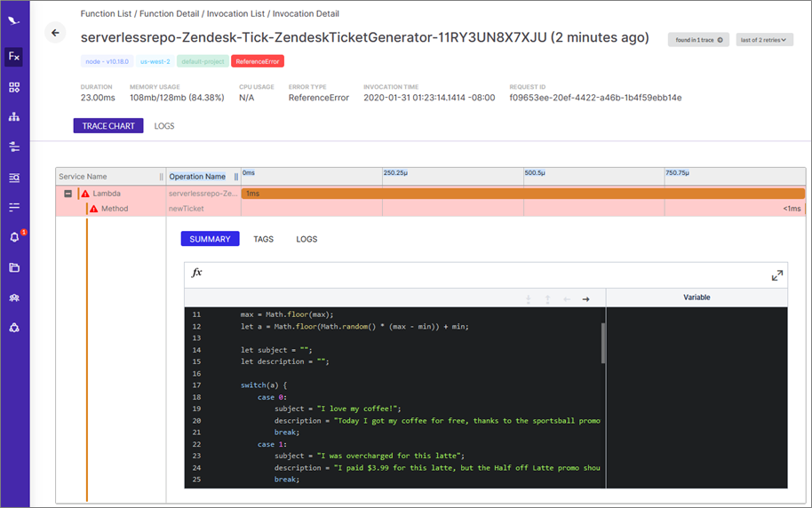Image resolution: width=812 pixels, height=508 pixels.
Task: Open the 'last of 2 retries' dropdown
Action: click(764, 40)
